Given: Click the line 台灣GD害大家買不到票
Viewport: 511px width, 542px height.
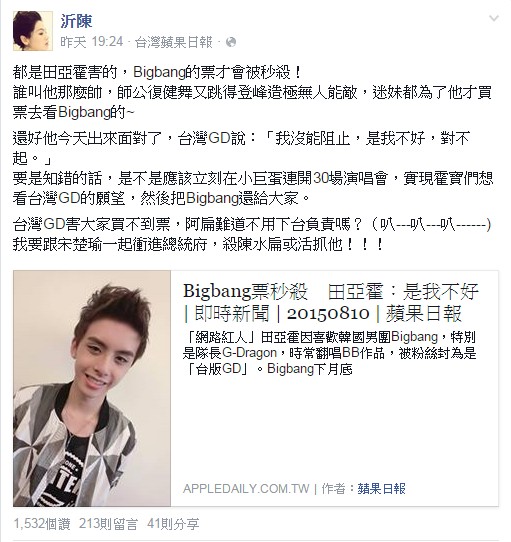Looking at the screenshot, I should pos(252,225).
